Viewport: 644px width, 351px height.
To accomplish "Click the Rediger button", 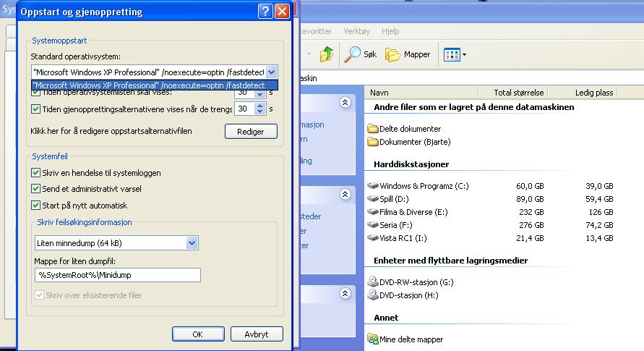I will coord(251,132).
